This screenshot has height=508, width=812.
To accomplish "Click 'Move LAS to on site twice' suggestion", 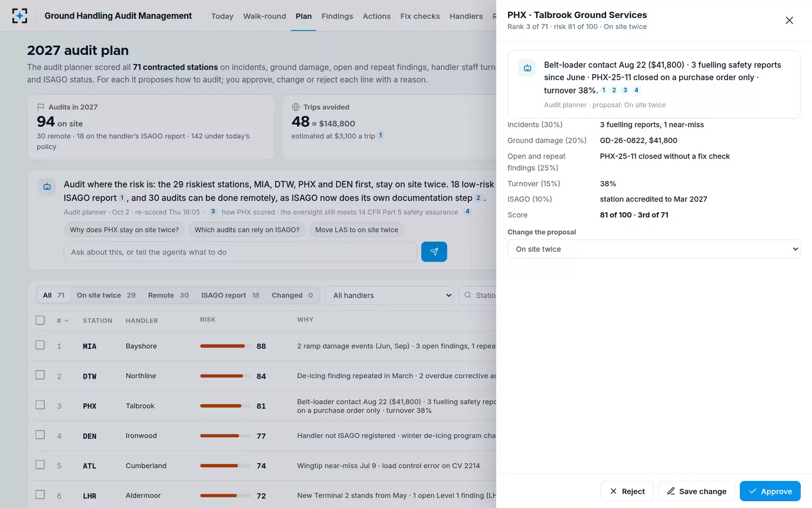I will point(356,230).
